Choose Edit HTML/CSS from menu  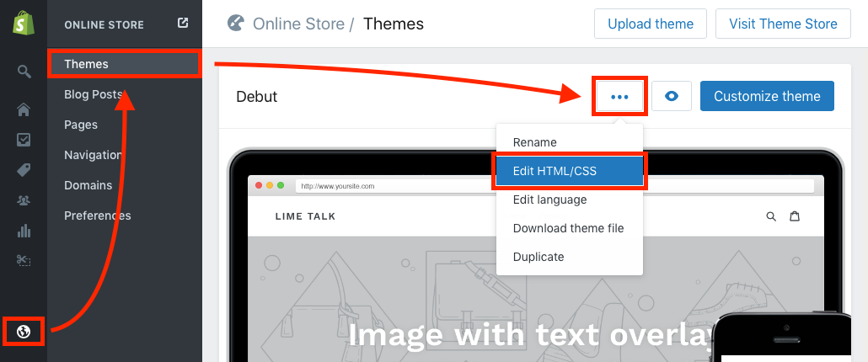pos(570,171)
